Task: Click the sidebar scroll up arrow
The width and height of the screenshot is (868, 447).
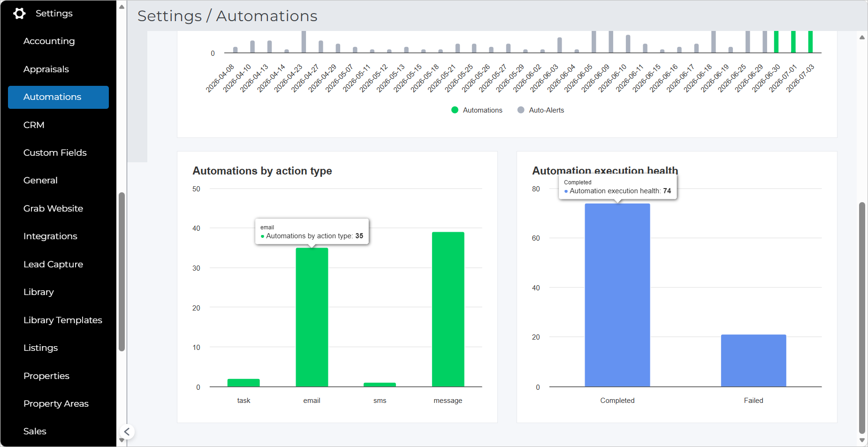Action: [x=122, y=7]
